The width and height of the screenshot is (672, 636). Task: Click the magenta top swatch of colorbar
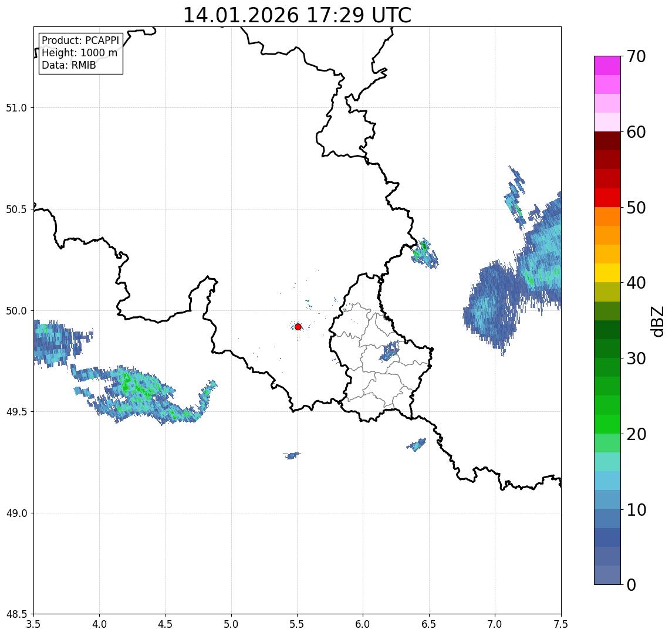(x=607, y=66)
